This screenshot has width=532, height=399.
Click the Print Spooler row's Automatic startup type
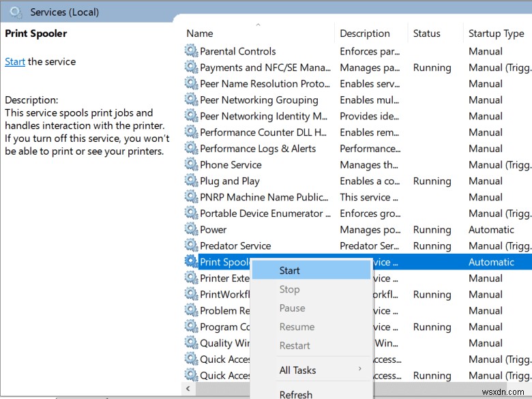coord(491,262)
